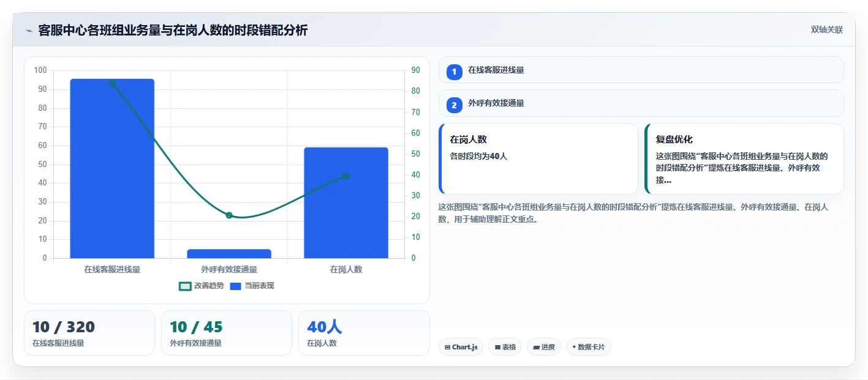Click the small icon inside the Chart.js tag
This screenshot has width=868, height=380.
(448, 348)
